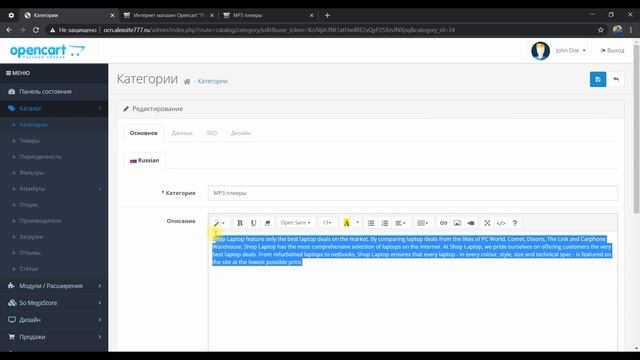Open the font size dropdown
This screenshot has height=360, width=640.
point(327,223)
